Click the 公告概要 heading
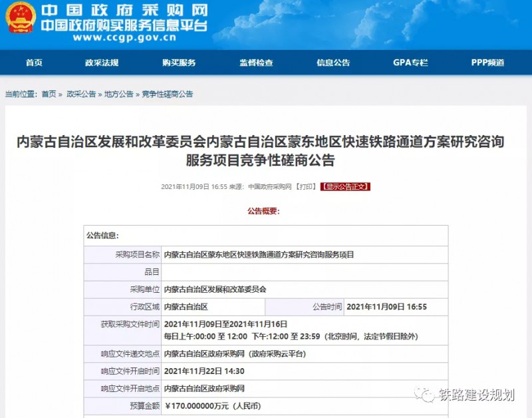The width and height of the screenshot is (532, 418). (x=263, y=211)
